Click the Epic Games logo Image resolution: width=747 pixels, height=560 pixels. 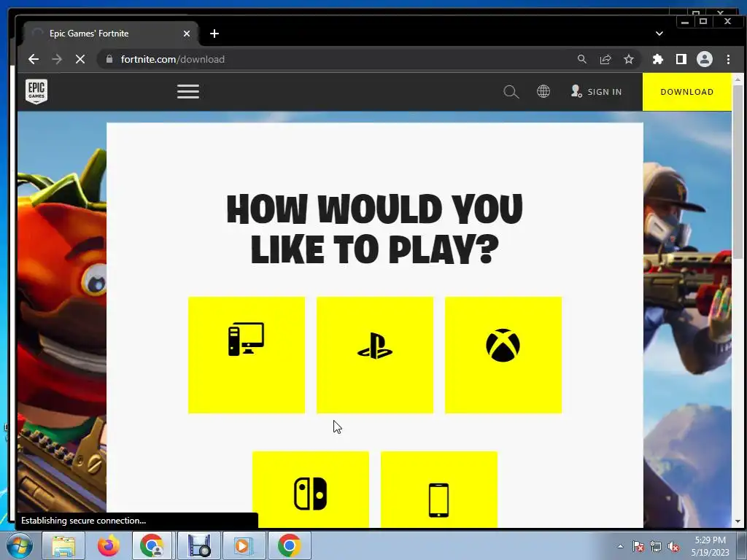[x=36, y=91]
